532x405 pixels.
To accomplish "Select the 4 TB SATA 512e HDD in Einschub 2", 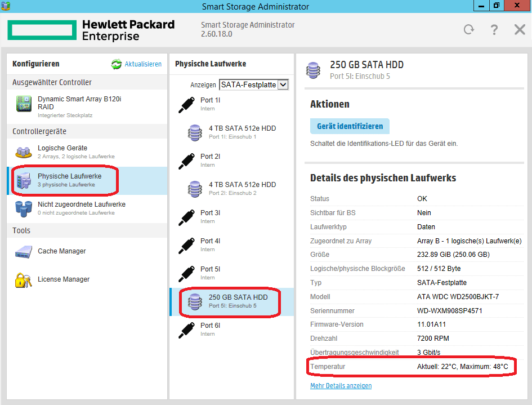I will coord(232,189).
